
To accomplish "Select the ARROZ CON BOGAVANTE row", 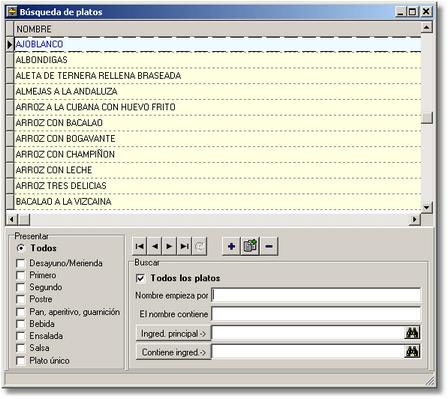I will point(217,139).
